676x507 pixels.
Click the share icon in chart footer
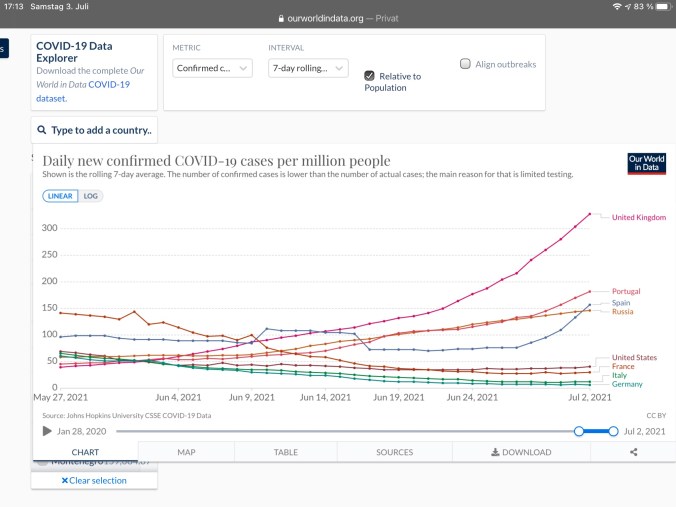point(633,452)
